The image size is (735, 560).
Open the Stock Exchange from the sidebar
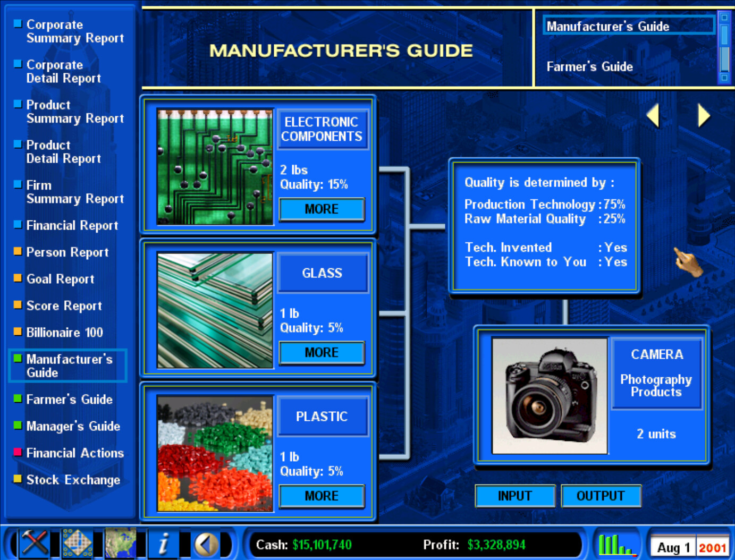tap(73, 480)
